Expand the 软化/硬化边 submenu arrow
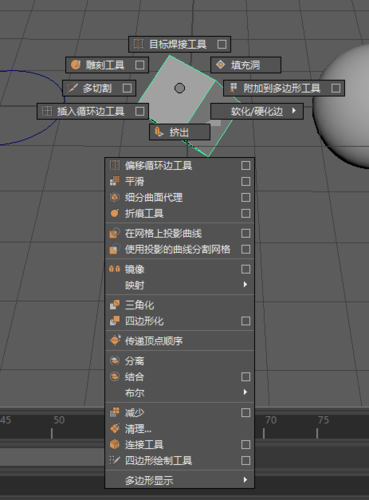Screen dimensions: 369x500 pyautogui.click(x=294, y=110)
